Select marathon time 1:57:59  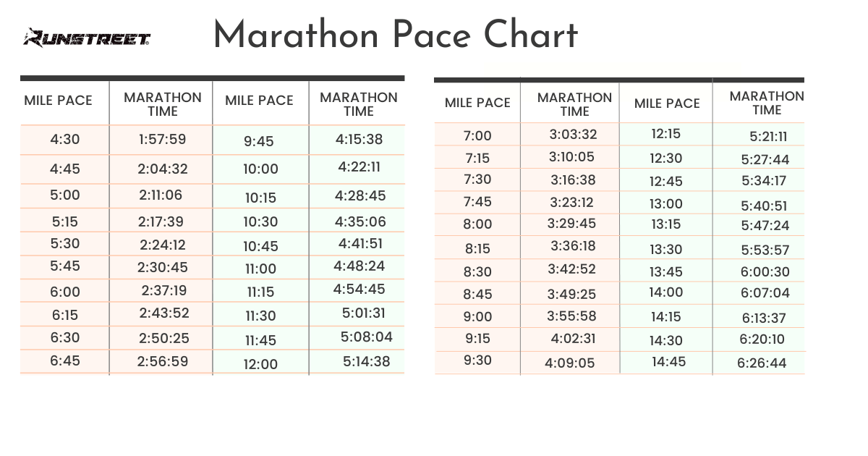click(162, 140)
